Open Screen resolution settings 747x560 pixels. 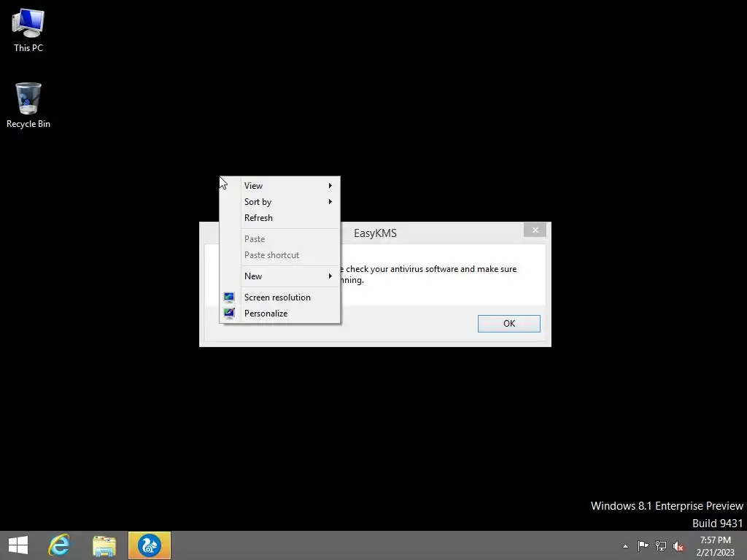pyautogui.click(x=279, y=297)
